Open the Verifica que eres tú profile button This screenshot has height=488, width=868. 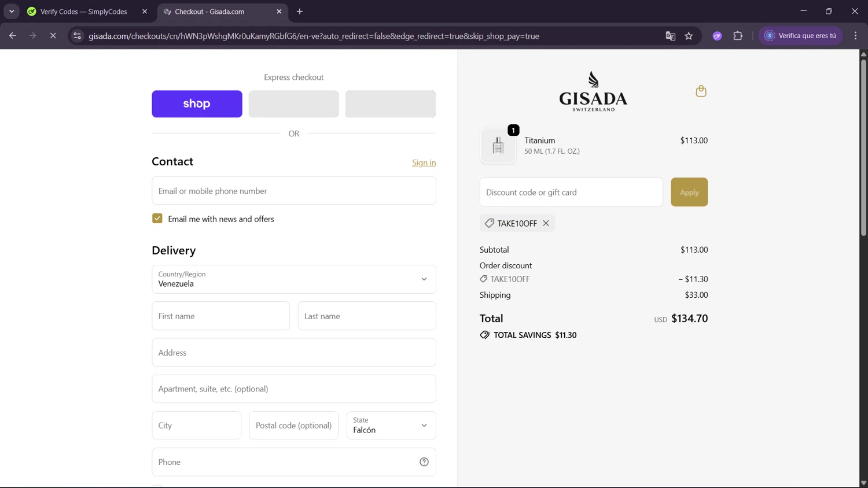801,36
